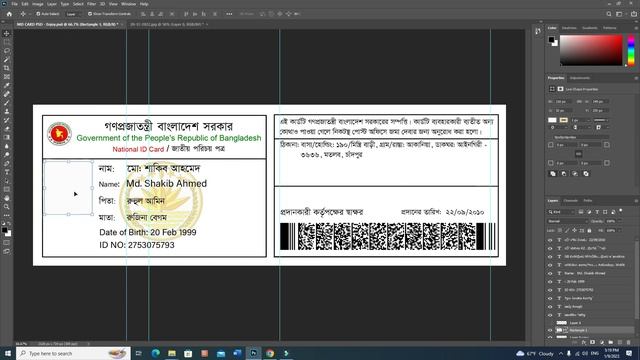Image resolution: width=640 pixels, height=360 pixels.
Task: Click Add layer style fx icon
Action: [584, 342]
